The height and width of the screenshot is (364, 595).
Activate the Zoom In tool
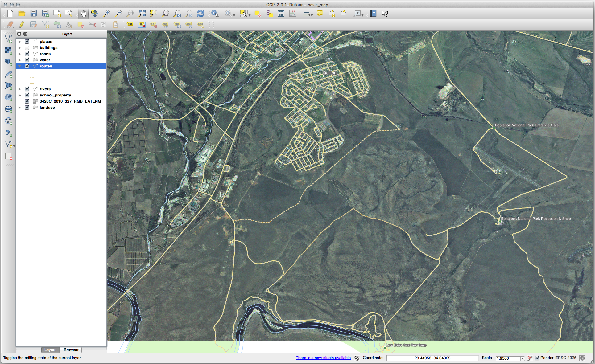coord(106,14)
